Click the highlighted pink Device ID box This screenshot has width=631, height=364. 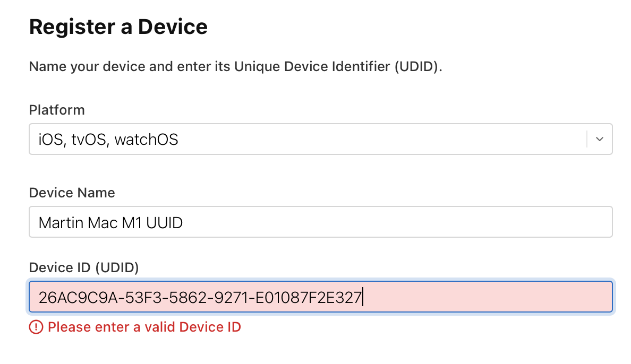[x=319, y=297]
